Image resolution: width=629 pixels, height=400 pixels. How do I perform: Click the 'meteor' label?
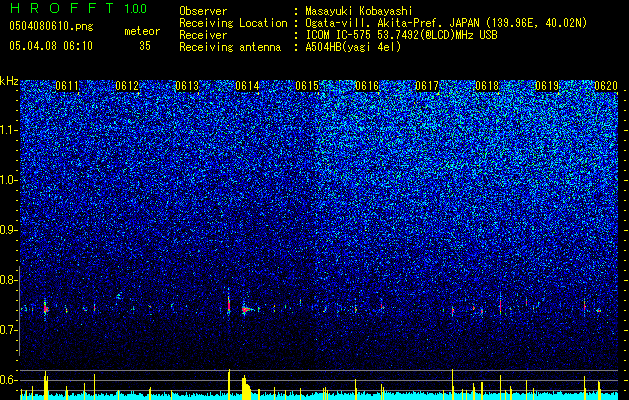tap(142, 31)
